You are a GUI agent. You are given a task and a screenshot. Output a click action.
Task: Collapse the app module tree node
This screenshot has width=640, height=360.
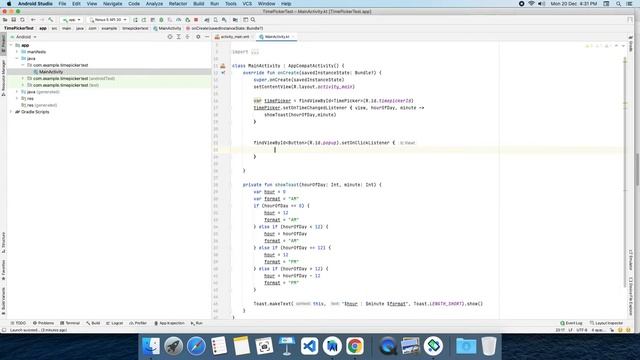pyautogui.click(x=11, y=45)
